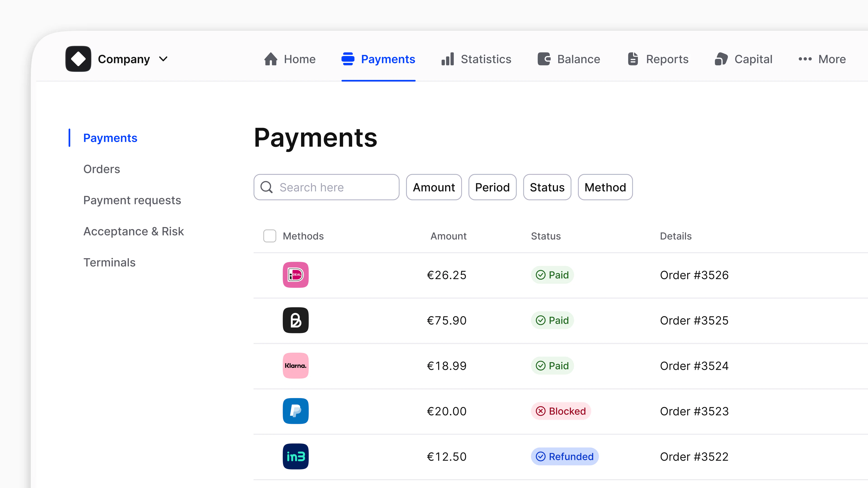
Task: Open the Home tab
Action: pyautogui.click(x=290, y=59)
